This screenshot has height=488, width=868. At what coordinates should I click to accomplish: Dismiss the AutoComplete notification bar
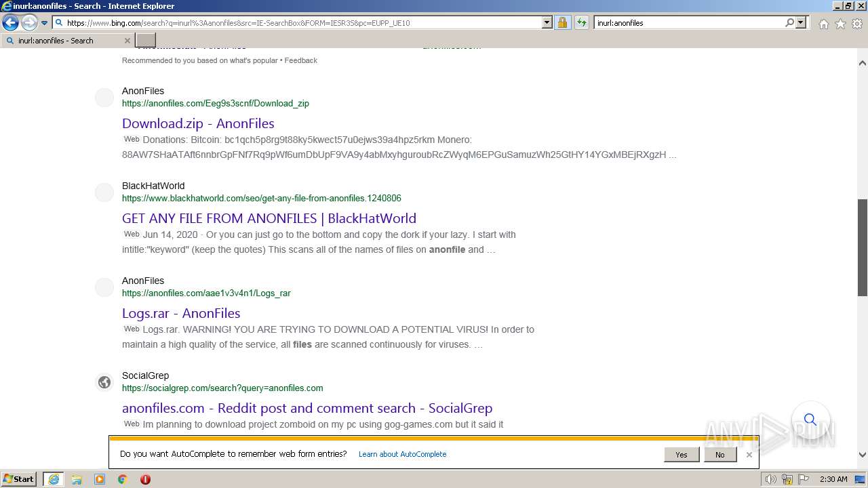pos(749,455)
